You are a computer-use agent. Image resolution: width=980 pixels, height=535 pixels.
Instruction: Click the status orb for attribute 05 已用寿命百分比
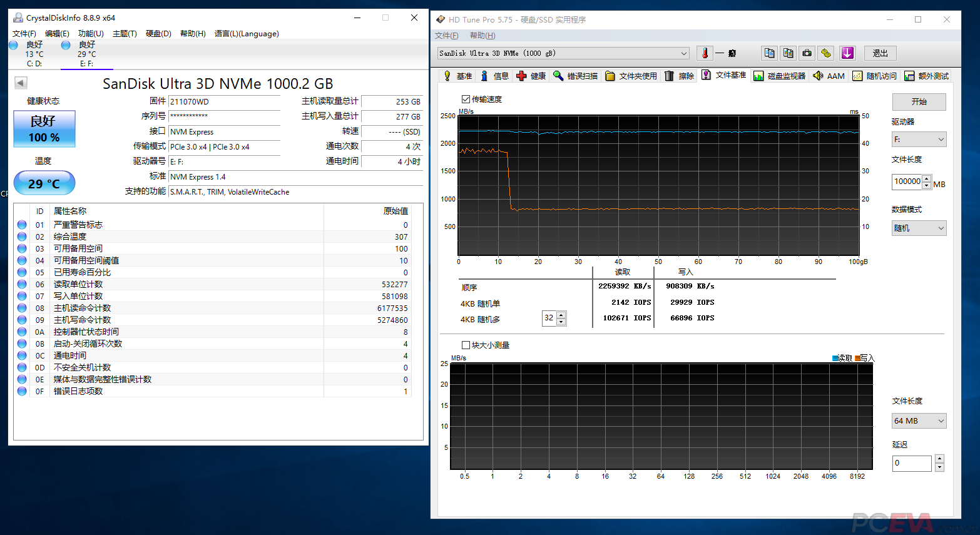pos(22,272)
